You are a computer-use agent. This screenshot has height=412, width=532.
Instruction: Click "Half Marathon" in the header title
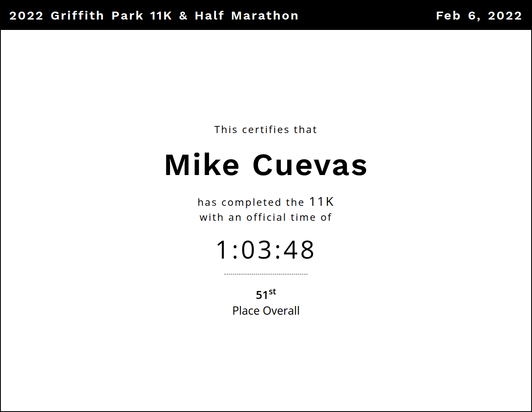click(x=246, y=16)
